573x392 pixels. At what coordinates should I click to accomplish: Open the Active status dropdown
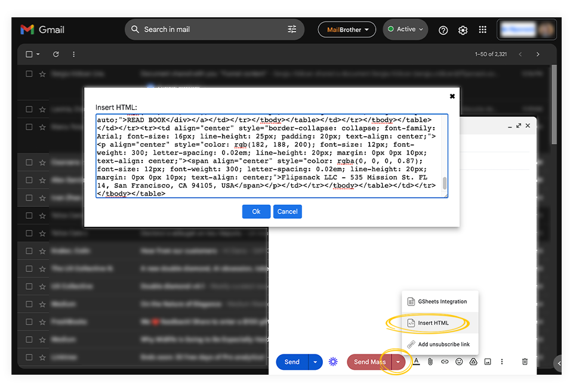pos(405,29)
